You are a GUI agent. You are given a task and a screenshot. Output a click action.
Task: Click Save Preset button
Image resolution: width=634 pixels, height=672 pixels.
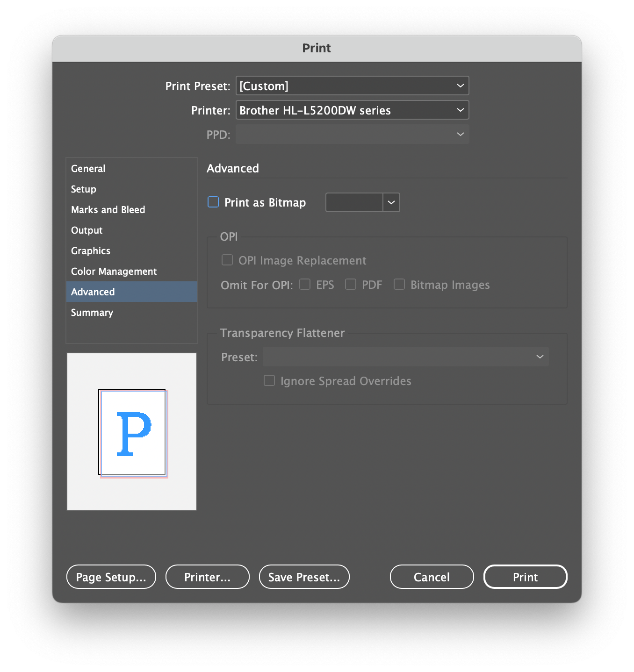point(304,577)
